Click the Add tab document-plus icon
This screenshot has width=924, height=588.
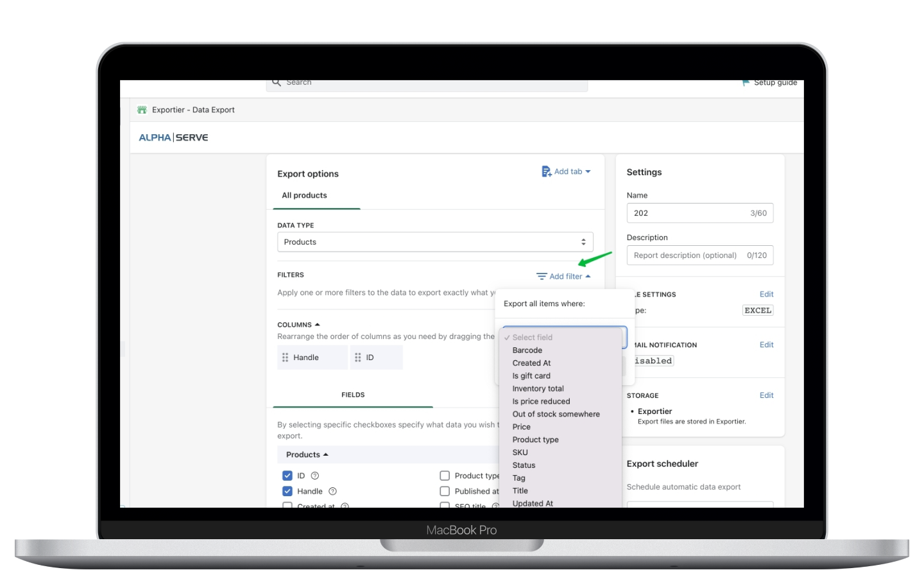pos(545,171)
